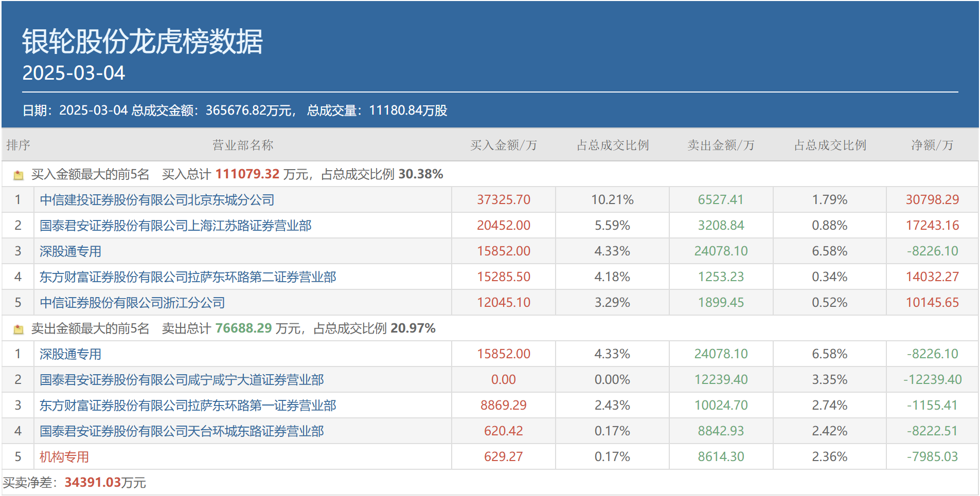Screen dimensions: 980x496
Task: Click the buy total amount 111079.32
Action: pyautogui.click(x=250, y=174)
